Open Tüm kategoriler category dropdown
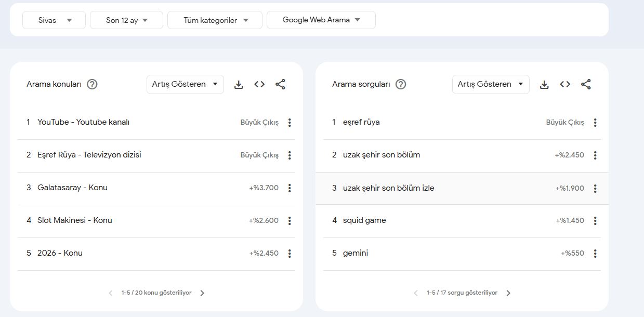The height and width of the screenshot is (317, 644). 215,20
